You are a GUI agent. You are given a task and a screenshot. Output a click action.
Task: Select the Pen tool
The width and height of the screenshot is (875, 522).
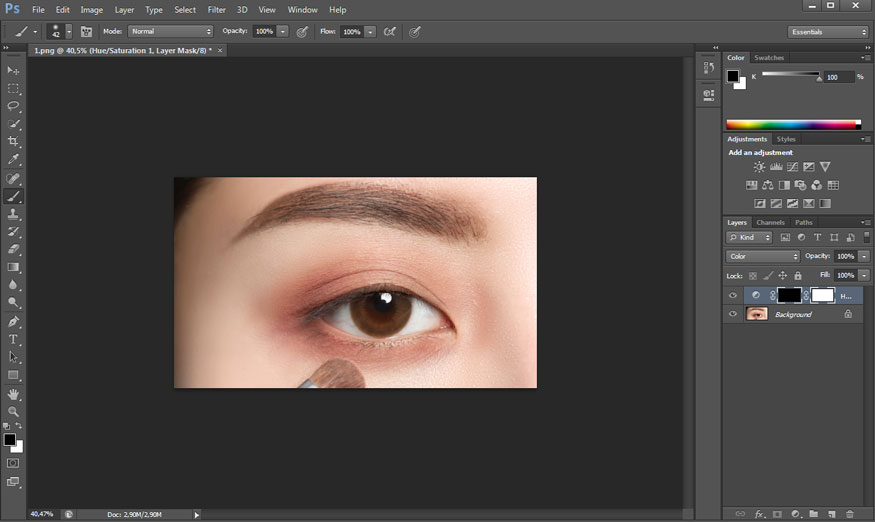click(13, 322)
